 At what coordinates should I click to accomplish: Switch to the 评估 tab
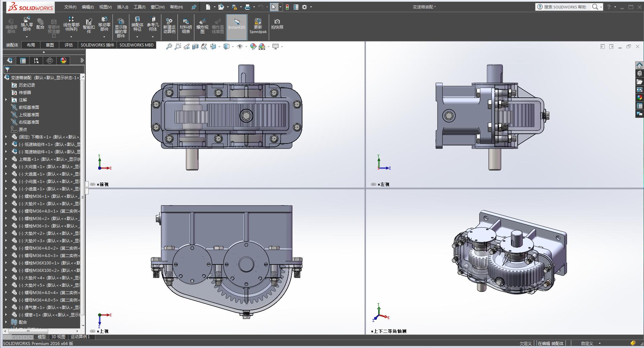click(x=69, y=45)
